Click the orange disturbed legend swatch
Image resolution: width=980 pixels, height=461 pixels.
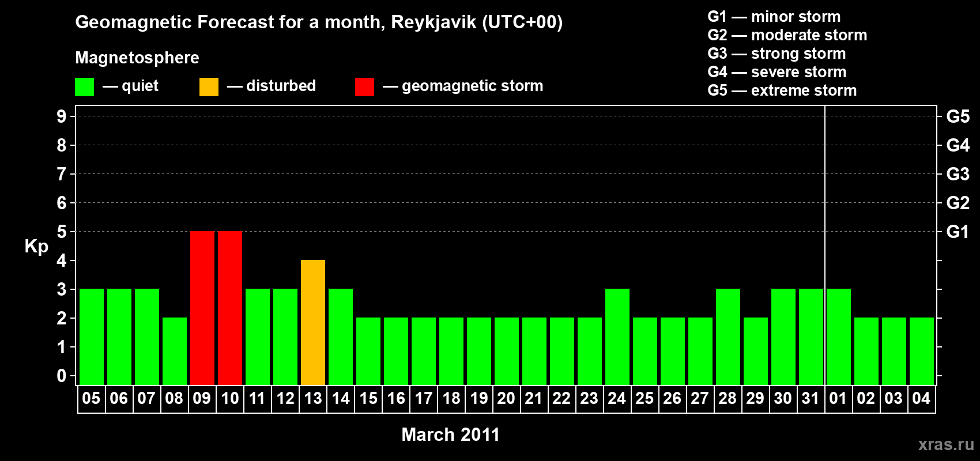pos(209,87)
